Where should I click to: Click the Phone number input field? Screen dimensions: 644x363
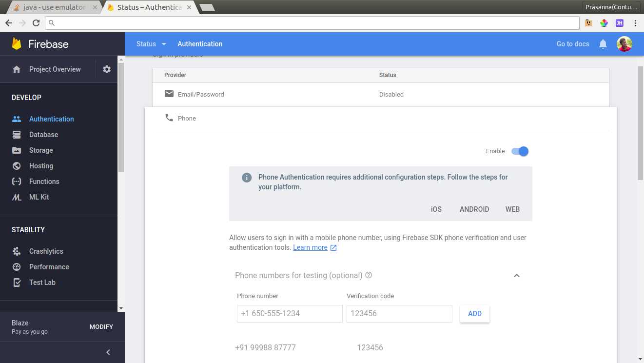click(290, 314)
